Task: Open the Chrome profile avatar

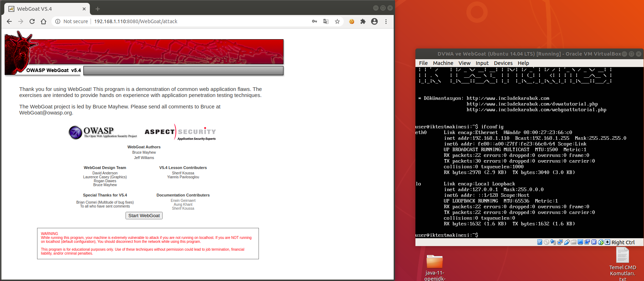Action: [x=374, y=21]
